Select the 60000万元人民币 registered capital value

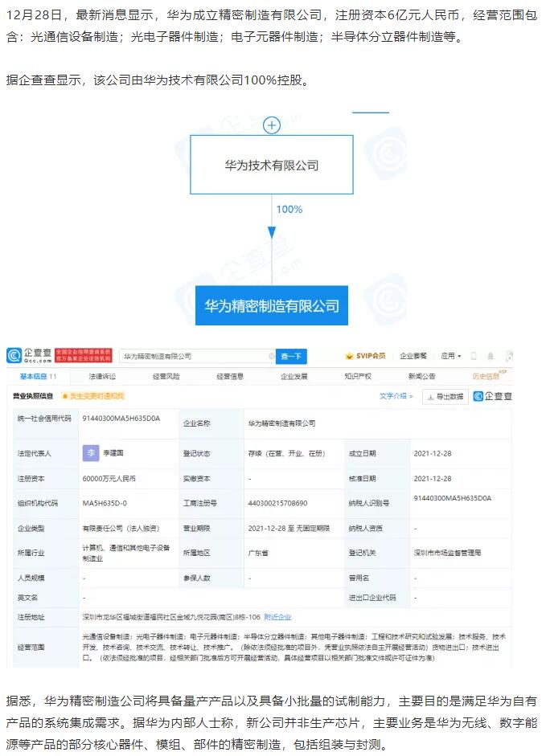click(x=109, y=479)
